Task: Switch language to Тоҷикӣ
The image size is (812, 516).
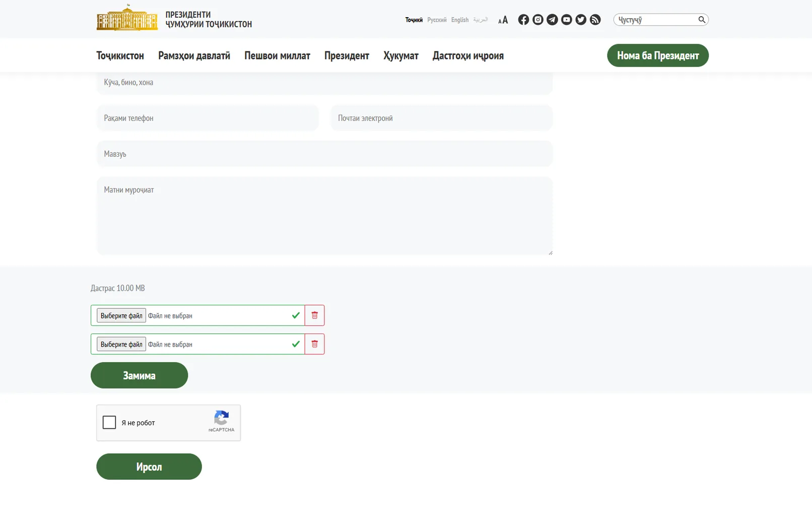Action: (x=414, y=20)
